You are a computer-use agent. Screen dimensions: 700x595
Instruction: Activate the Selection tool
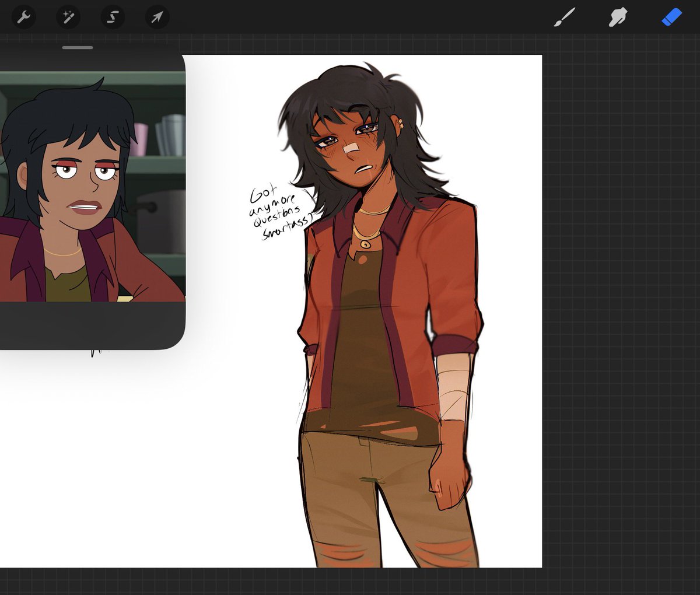coord(113,17)
